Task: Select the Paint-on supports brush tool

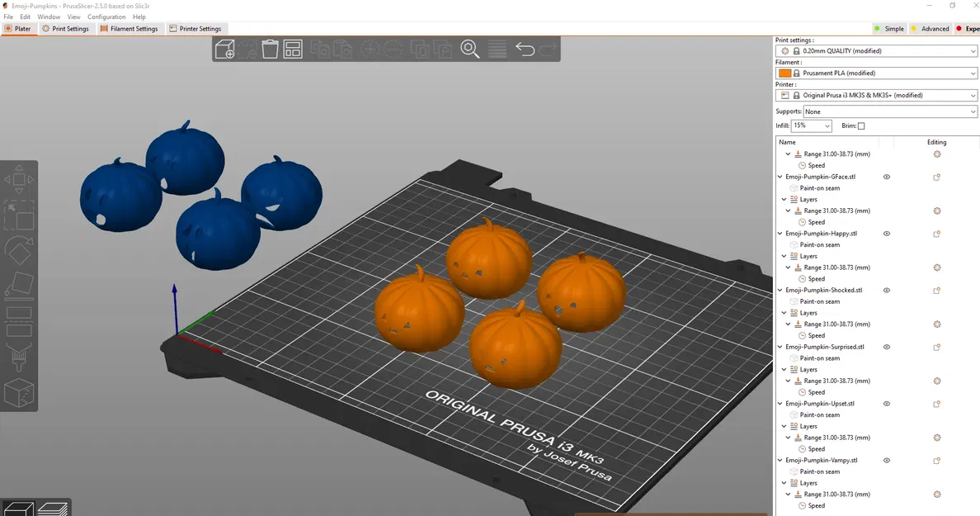Action: pyautogui.click(x=19, y=357)
